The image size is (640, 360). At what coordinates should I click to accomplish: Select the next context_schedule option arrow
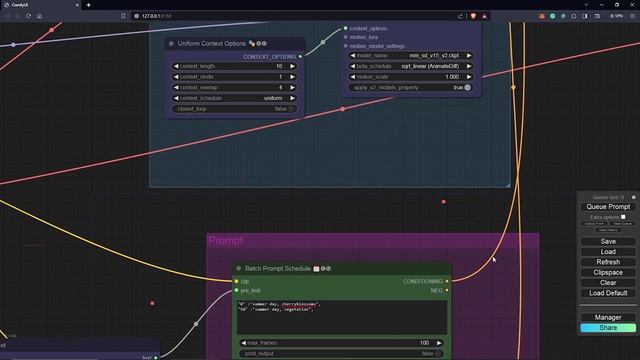292,98
